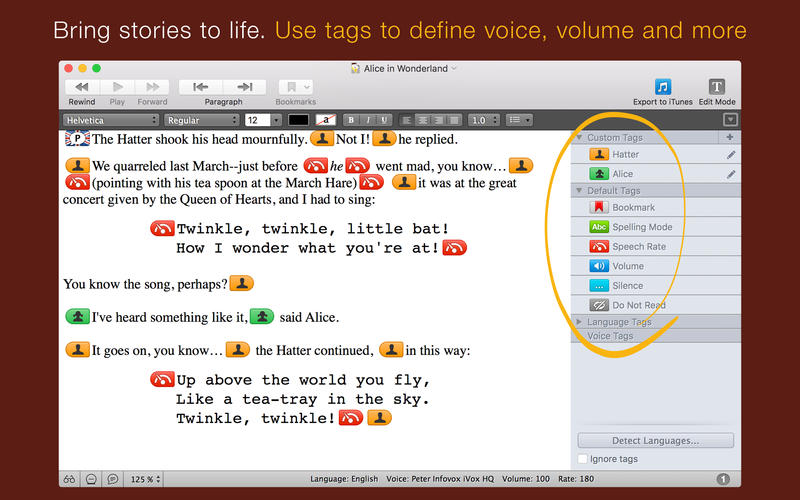Click the Alice tag before I've heard something
Image resolution: width=800 pixels, height=500 pixels.
coord(78,316)
